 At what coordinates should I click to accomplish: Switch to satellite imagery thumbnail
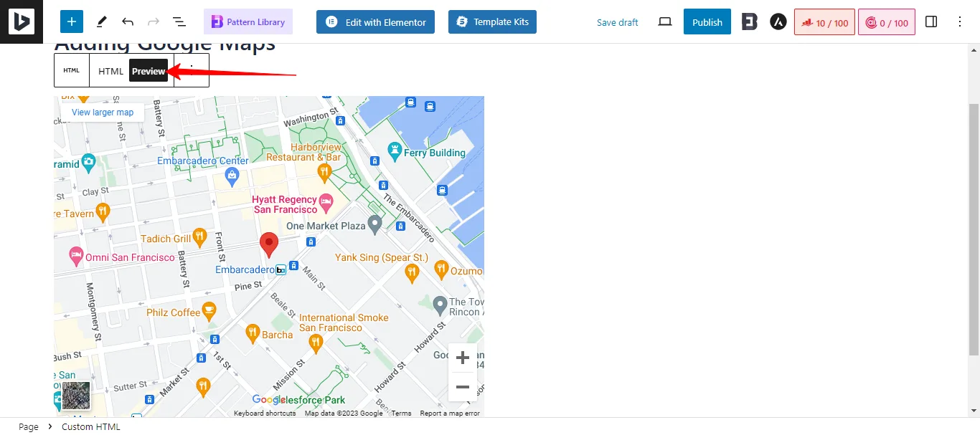(x=76, y=396)
